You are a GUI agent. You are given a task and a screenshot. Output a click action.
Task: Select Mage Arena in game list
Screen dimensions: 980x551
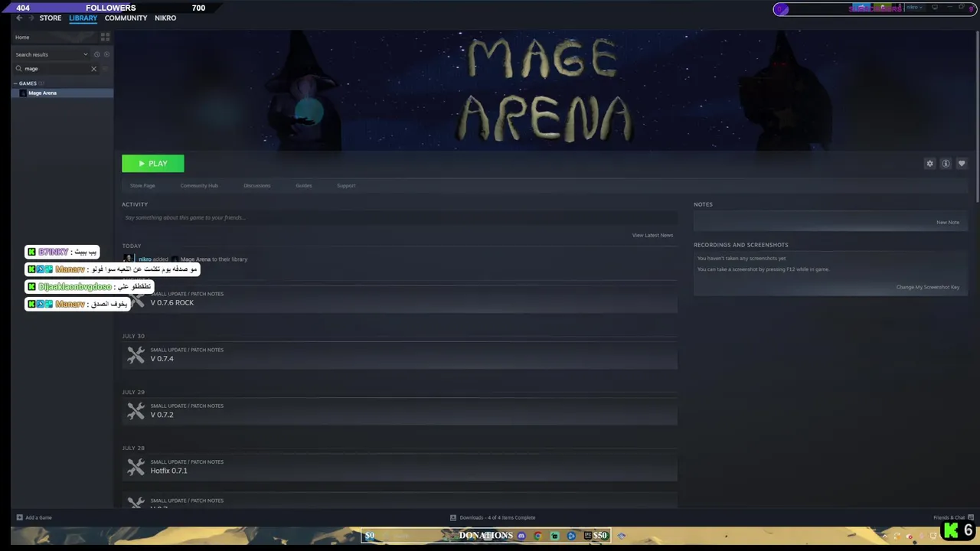(x=62, y=93)
